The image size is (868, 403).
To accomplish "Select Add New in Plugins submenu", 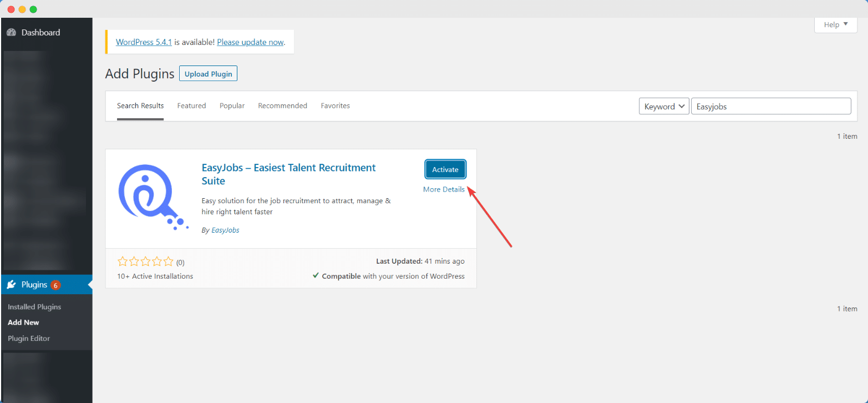I will click(x=23, y=322).
